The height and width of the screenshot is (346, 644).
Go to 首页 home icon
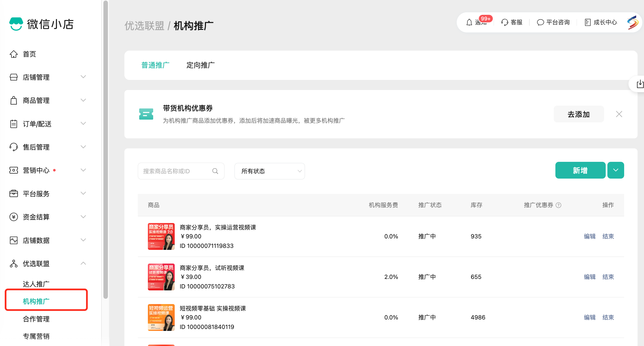pos(14,54)
